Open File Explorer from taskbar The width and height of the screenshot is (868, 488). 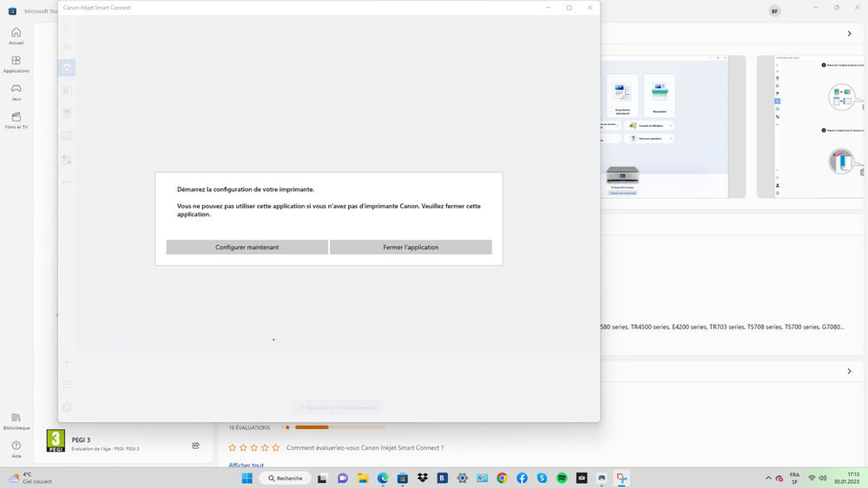(363, 478)
